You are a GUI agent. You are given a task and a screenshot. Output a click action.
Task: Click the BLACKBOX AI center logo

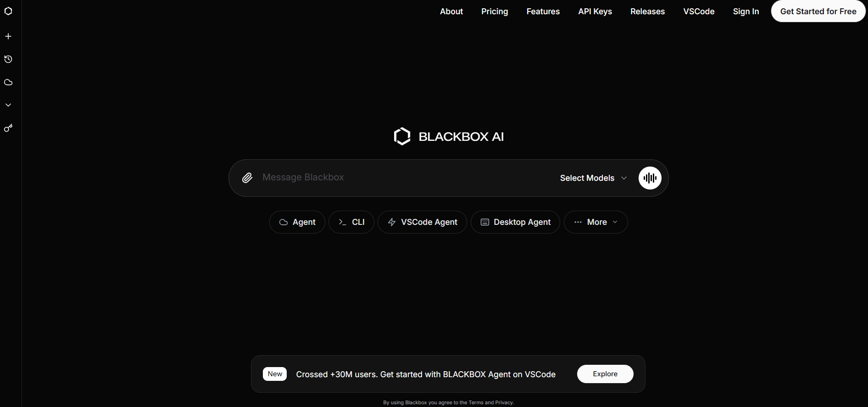point(449,136)
